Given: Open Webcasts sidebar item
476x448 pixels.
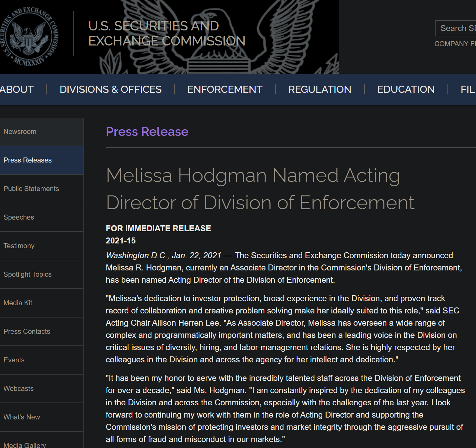Looking at the screenshot, I should (x=42, y=389).
